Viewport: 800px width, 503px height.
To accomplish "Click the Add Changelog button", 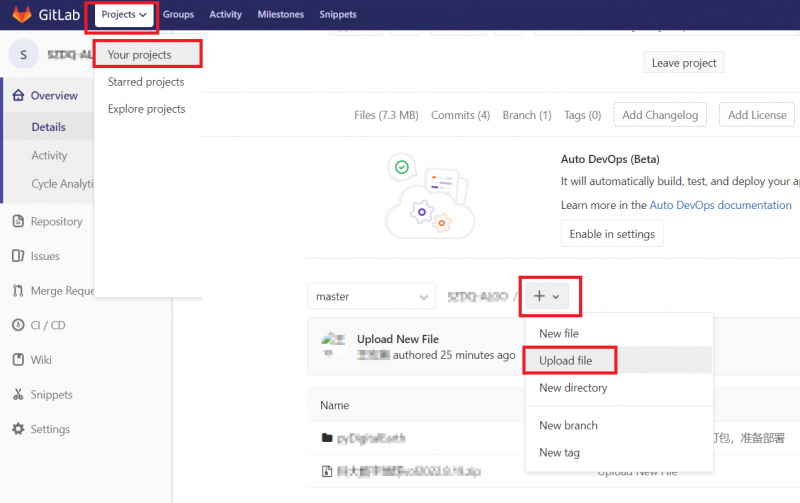I will [661, 115].
